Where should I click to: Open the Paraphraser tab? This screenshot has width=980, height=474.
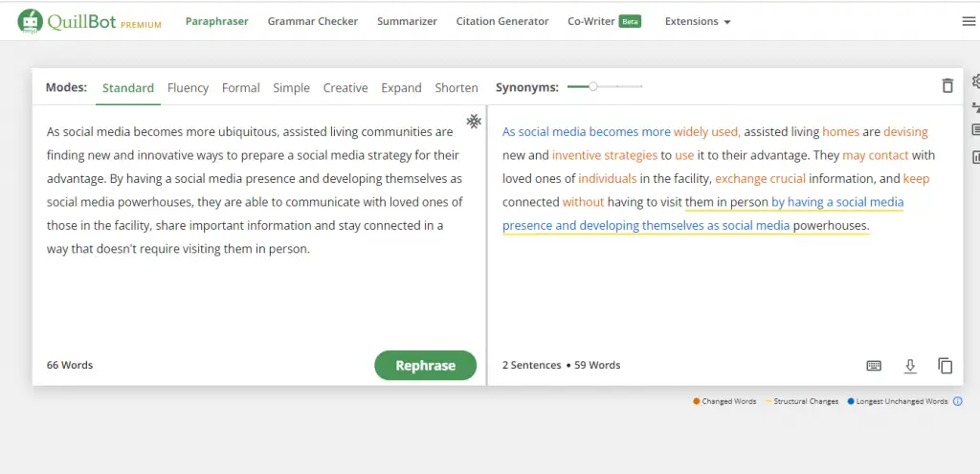click(x=217, y=21)
